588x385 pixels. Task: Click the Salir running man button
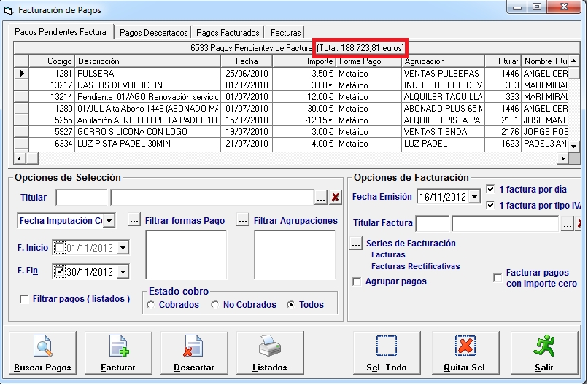click(544, 353)
